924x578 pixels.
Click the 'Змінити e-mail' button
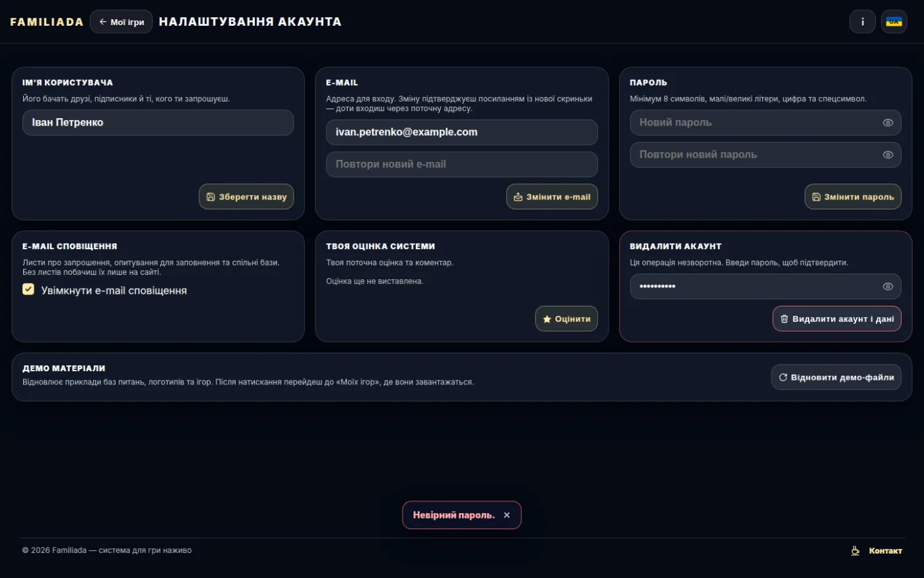tap(552, 197)
